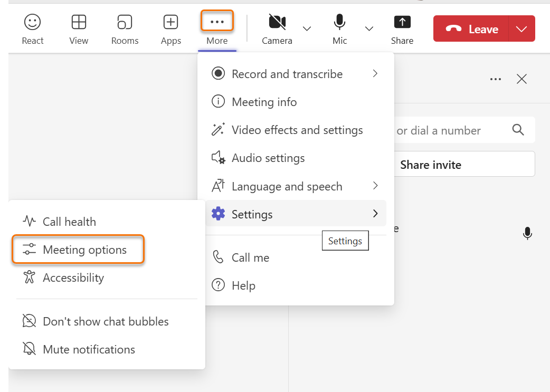Open the React emoji menu
550x392 pixels.
[x=33, y=29]
